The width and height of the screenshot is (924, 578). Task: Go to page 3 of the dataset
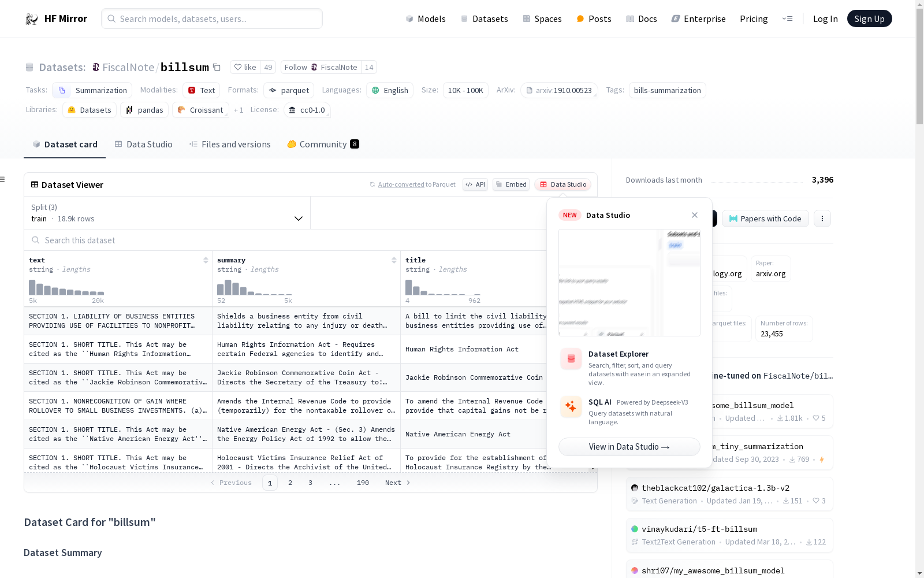click(310, 483)
